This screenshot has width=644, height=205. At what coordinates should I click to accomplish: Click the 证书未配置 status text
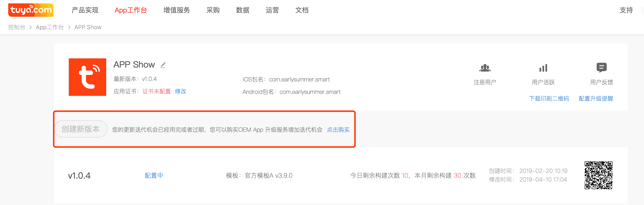pos(157,91)
